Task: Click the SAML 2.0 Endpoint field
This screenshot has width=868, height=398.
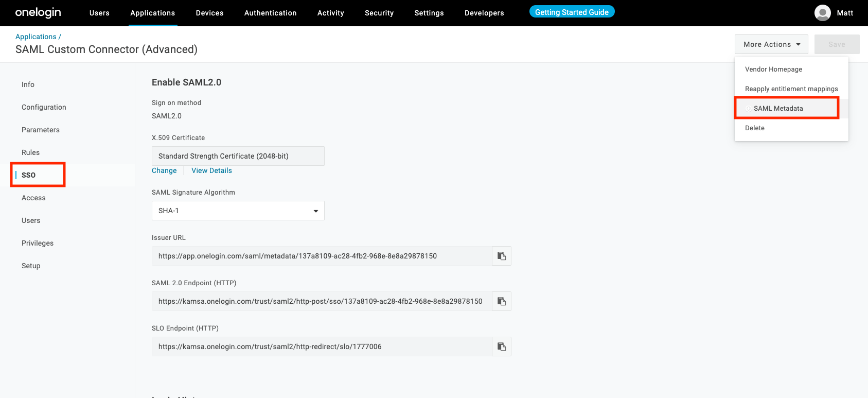Action: coord(322,301)
